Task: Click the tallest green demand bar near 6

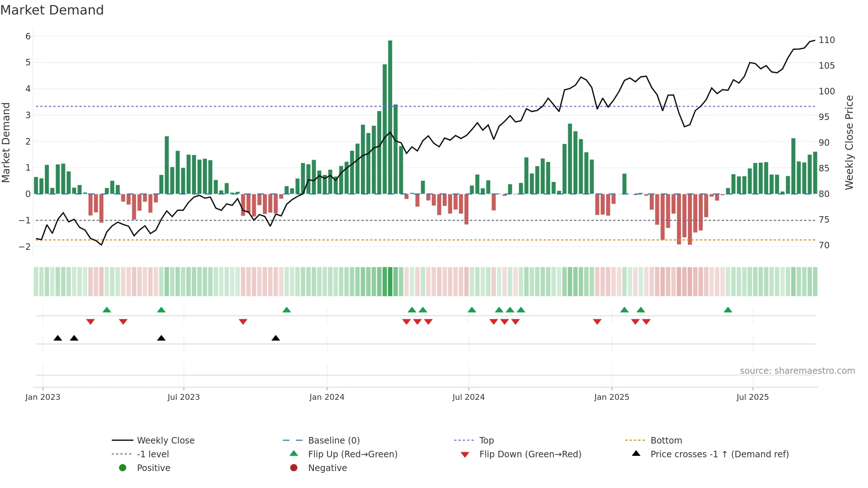Action: pos(390,117)
